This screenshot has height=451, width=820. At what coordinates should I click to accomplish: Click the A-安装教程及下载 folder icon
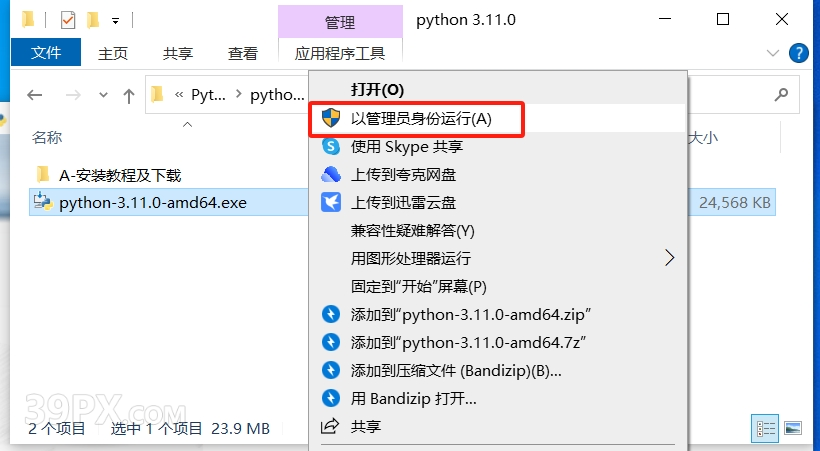43,174
